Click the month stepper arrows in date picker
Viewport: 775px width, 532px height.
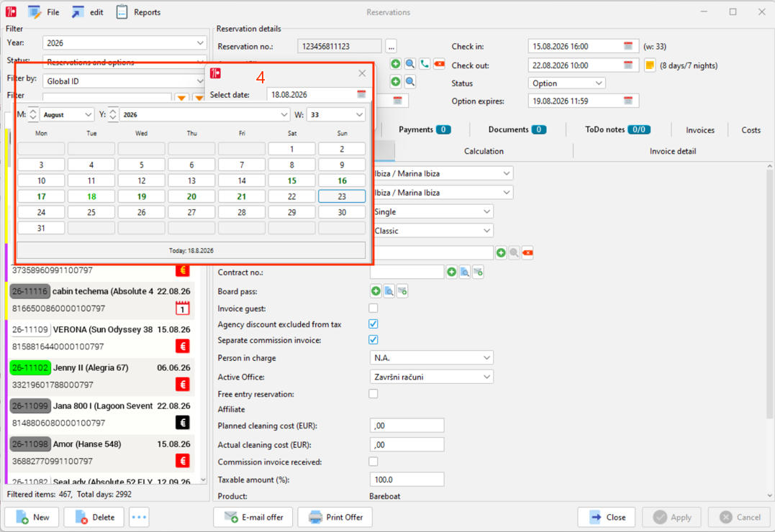33,114
